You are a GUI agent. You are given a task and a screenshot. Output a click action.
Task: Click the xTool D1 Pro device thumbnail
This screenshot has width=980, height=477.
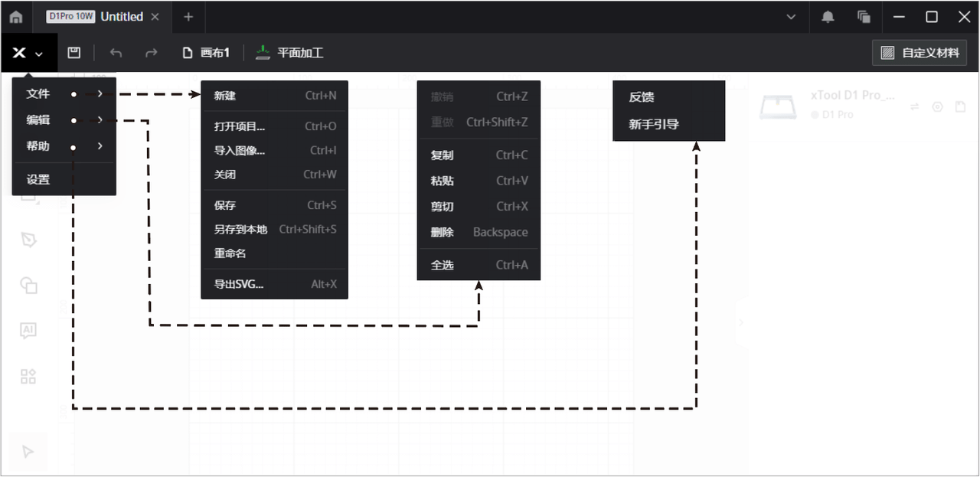pos(778,106)
